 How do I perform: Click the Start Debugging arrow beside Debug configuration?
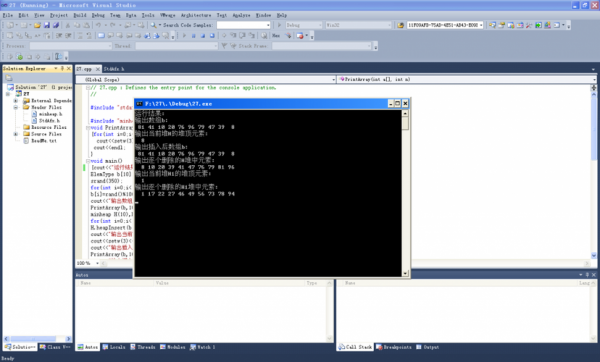coord(279,25)
